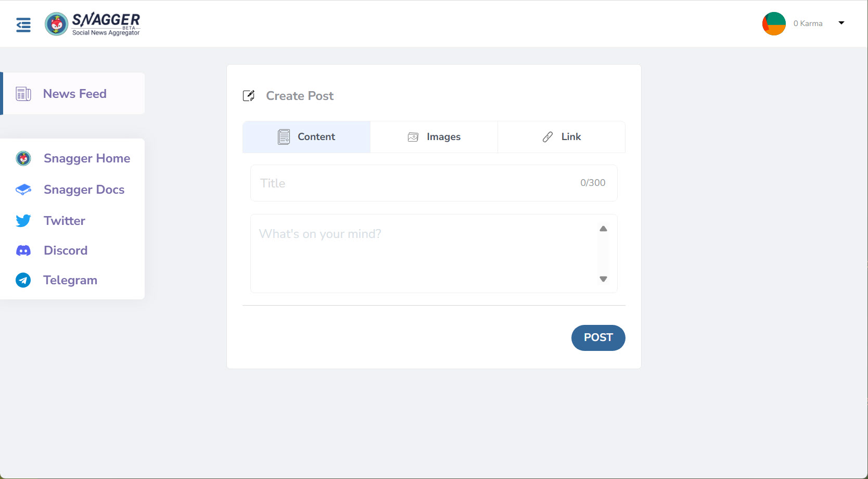868x479 pixels.
Task: Click the News Feed newspaper icon
Action: 23,94
